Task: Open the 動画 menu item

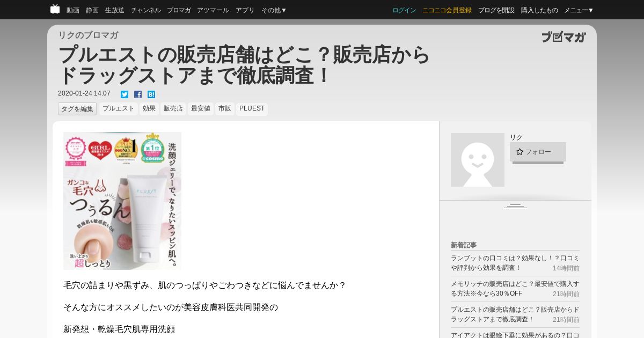Action: pos(73,10)
